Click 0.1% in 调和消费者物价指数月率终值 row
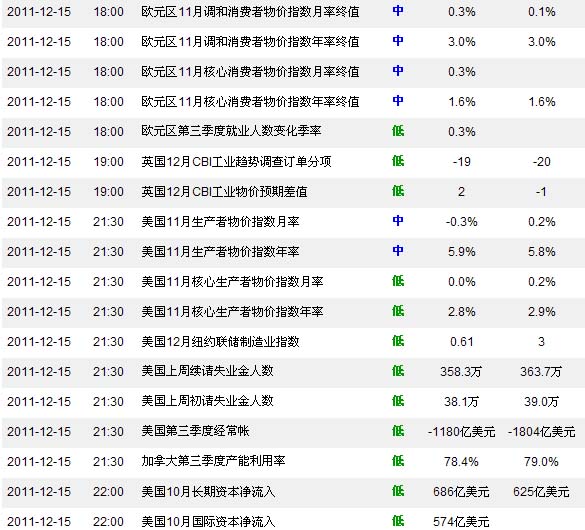 [541, 12]
